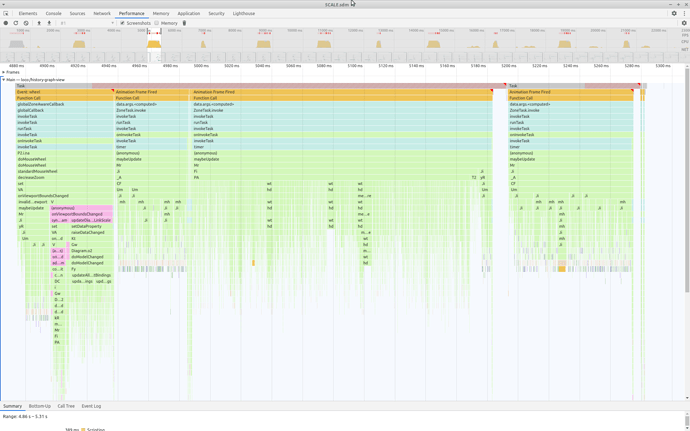Select the updateDia...LinkScale entry

[x=91, y=220]
